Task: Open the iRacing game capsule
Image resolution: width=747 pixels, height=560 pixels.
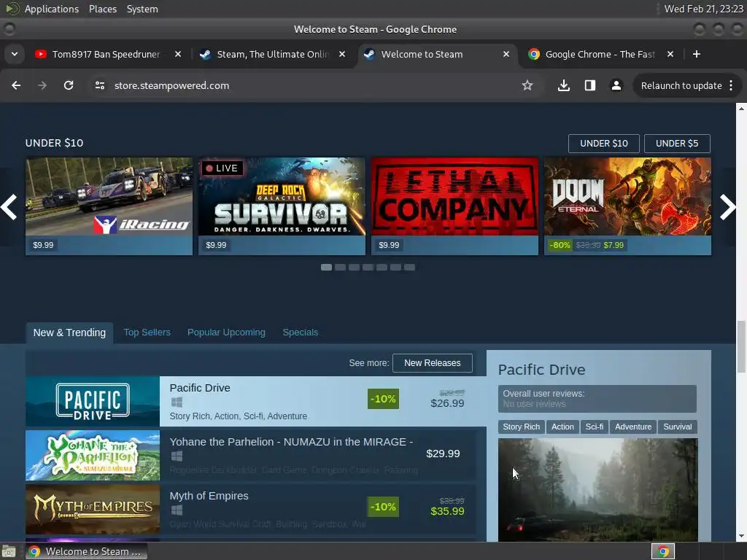Action: [109, 206]
